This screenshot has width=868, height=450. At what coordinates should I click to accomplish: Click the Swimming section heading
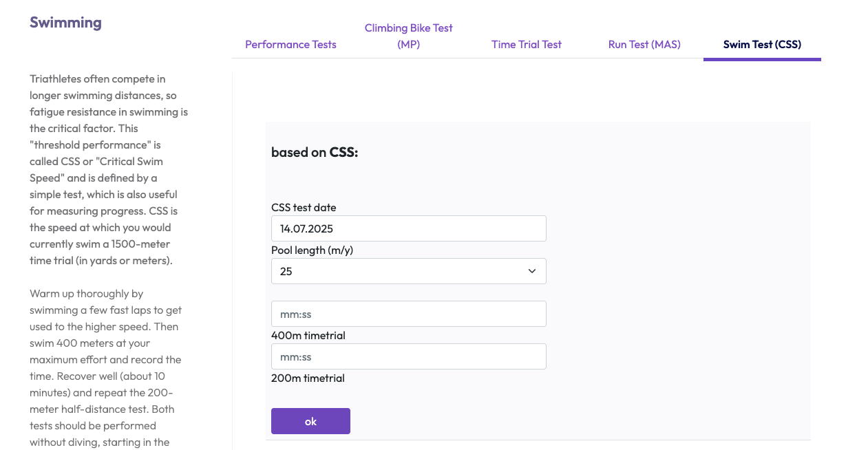(65, 22)
